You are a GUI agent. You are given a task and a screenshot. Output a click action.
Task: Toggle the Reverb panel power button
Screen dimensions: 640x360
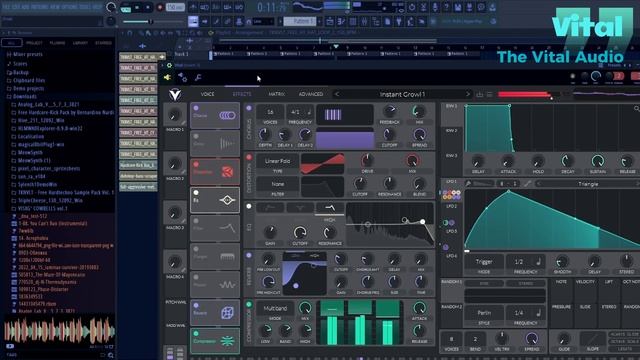click(249, 256)
